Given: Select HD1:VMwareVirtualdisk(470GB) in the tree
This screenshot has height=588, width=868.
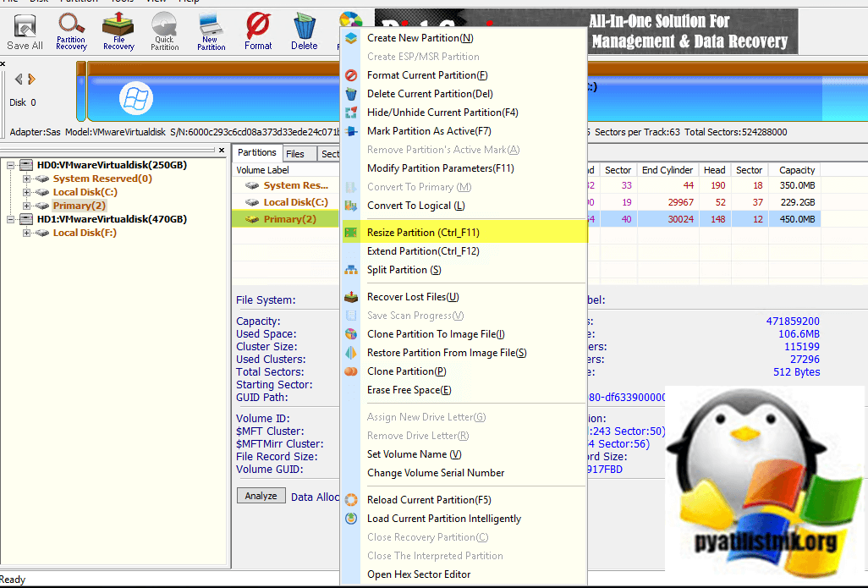Looking at the screenshot, I should coord(112,219).
